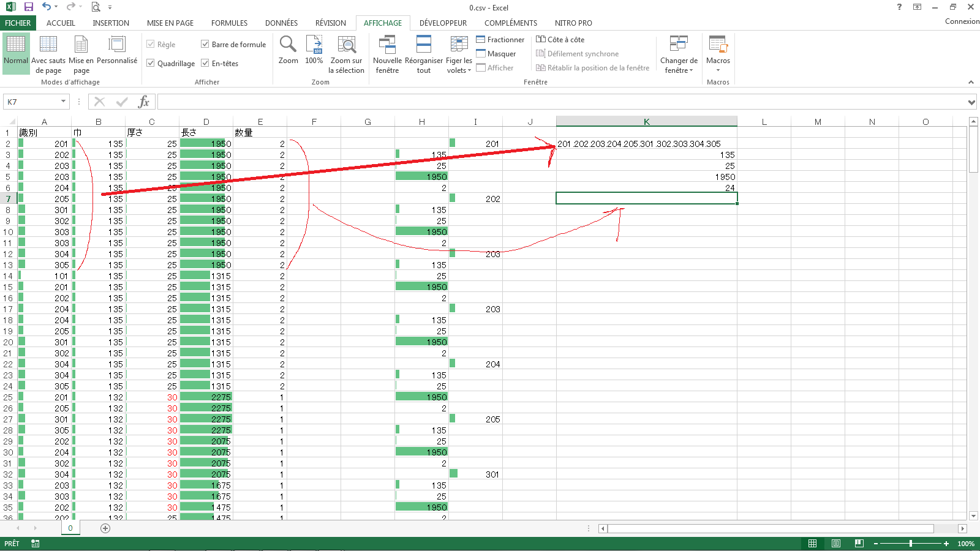Switch to Avec sauts de page view
Screen dimensions: 980x551
click(48, 45)
